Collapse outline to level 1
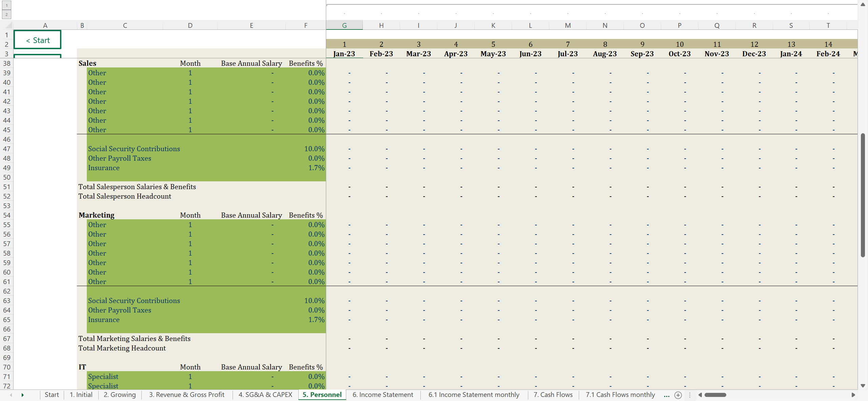868x401 pixels. [x=6, y=5]
